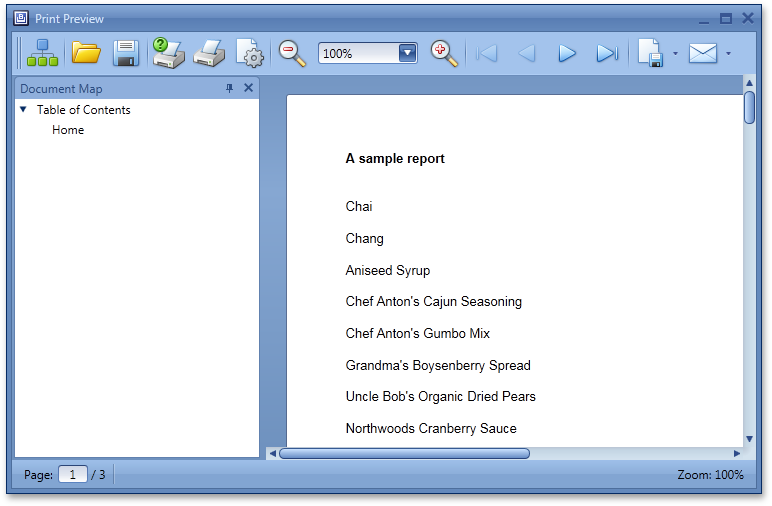The height and width of the screenshot is (506, 772).
Task: Click 'Northwoods Cranberry Sauce' text
Action: coord(431,429)
